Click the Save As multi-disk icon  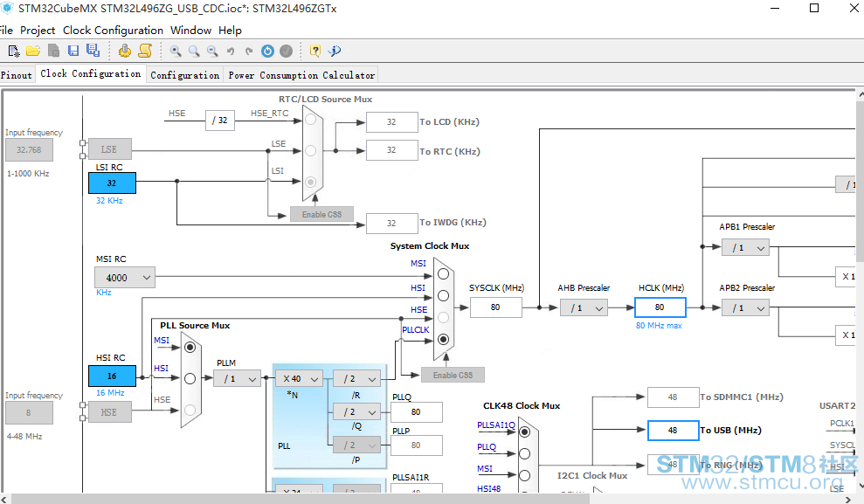pyautogui.click(x=93, y=51)
